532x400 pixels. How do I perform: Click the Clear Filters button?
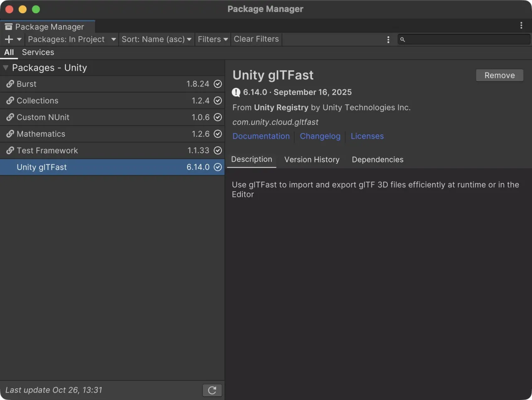(x=256, y=39)
